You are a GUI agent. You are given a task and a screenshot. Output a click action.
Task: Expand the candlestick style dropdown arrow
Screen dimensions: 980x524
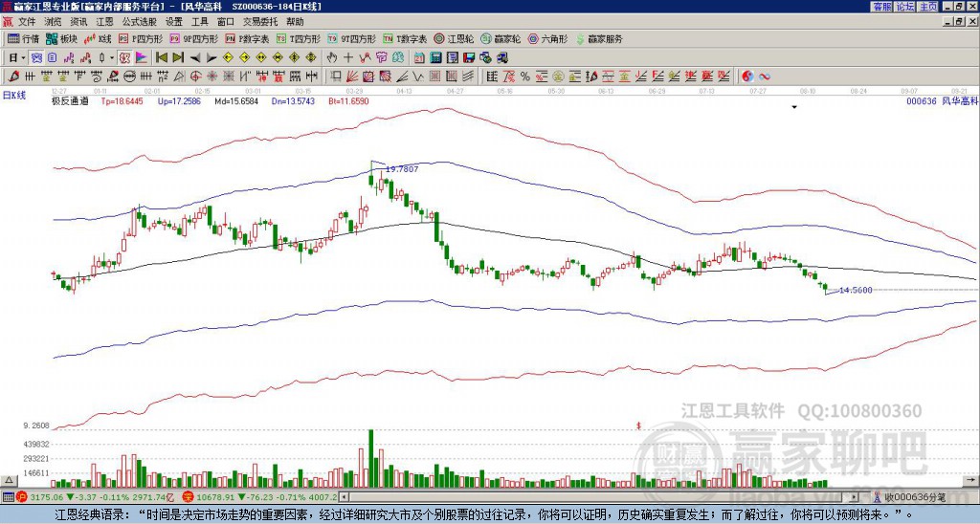point(112,58)
